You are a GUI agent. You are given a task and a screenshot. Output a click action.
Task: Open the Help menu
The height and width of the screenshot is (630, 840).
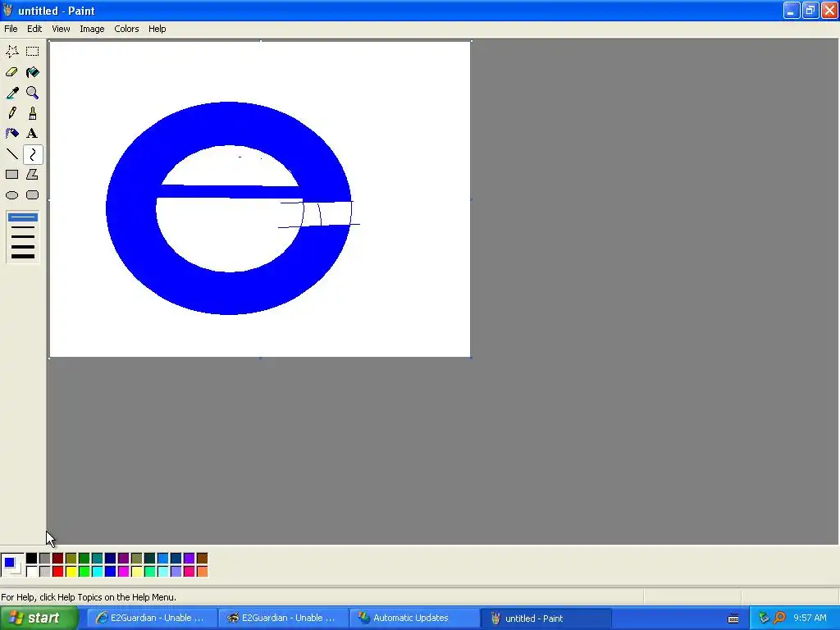tap(157, 29)
